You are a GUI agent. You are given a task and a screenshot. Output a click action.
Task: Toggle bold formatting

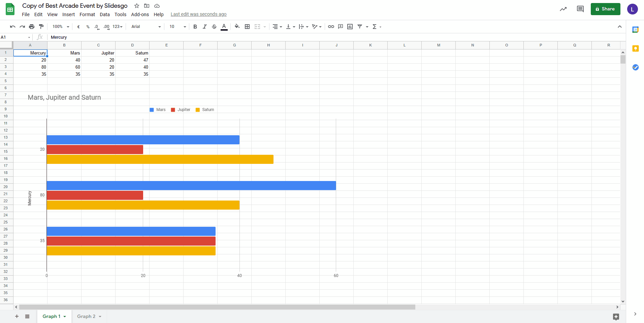(x=195, y=27)
